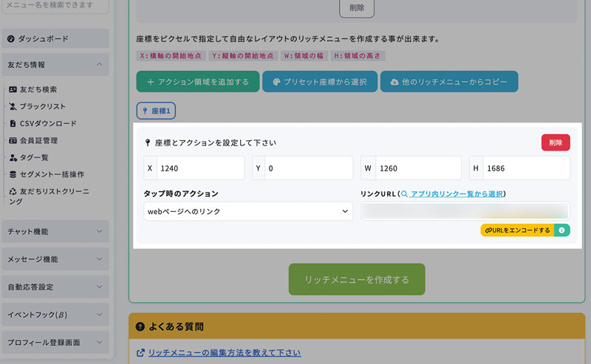Image resolution: width=591 pixels, height=364 pixels.
Task: Click the 友だちリストクリーニング recycle icon
Action: click(13, 191)
